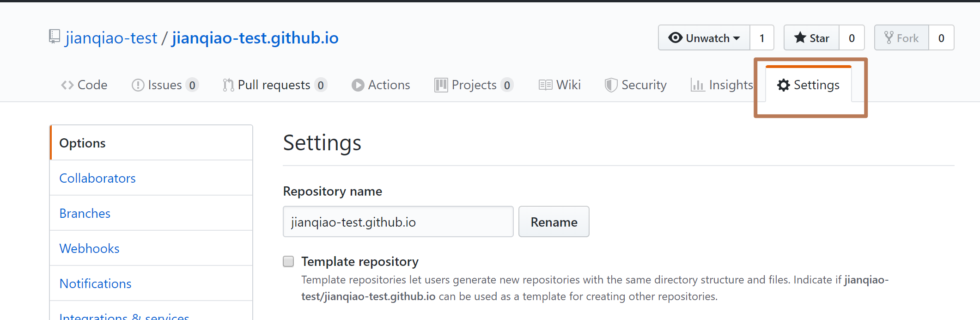Image resolution: width=980 pixels, height=320 pixels.
Task: Click the Pull requests branch icon
Action: (x=228, y=85)
